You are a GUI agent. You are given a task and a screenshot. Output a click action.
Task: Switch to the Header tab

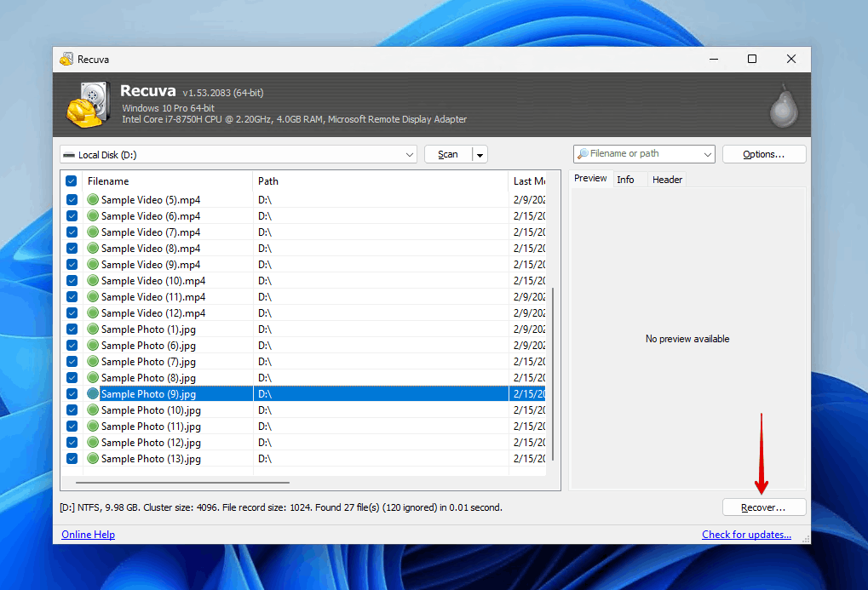[667, 180]
